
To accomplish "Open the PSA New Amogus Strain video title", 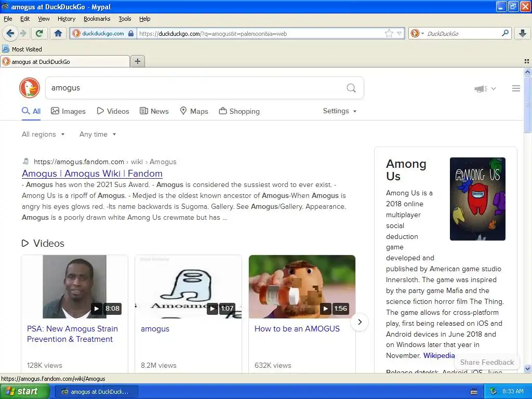I will click(72, 334).
